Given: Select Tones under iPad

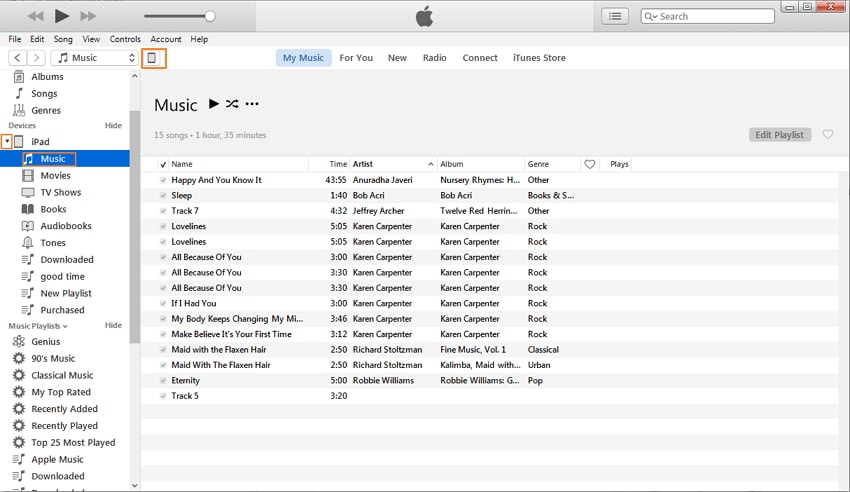Looking at the screenshot, I should [53, 242].
